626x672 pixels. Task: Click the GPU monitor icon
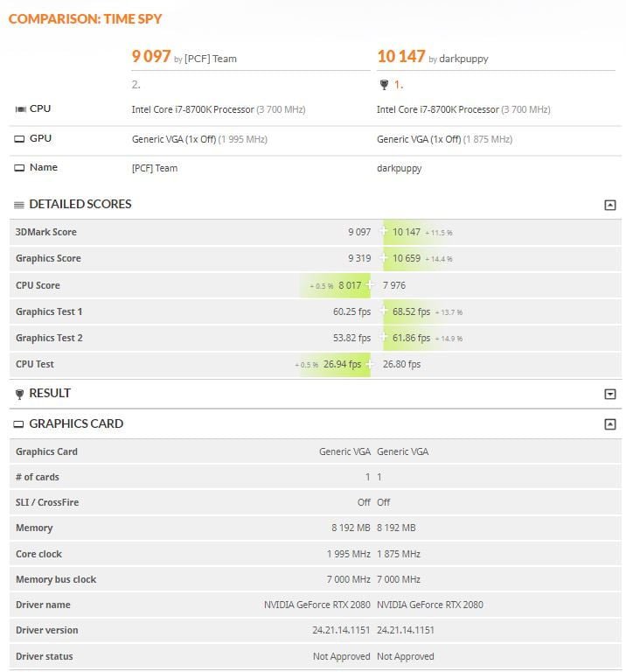[x=20, y=139]
